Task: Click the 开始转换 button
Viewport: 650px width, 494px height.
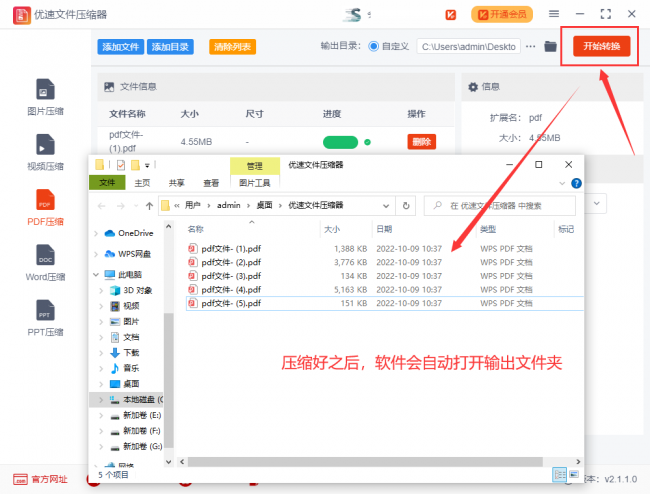Action: [601, 46]
